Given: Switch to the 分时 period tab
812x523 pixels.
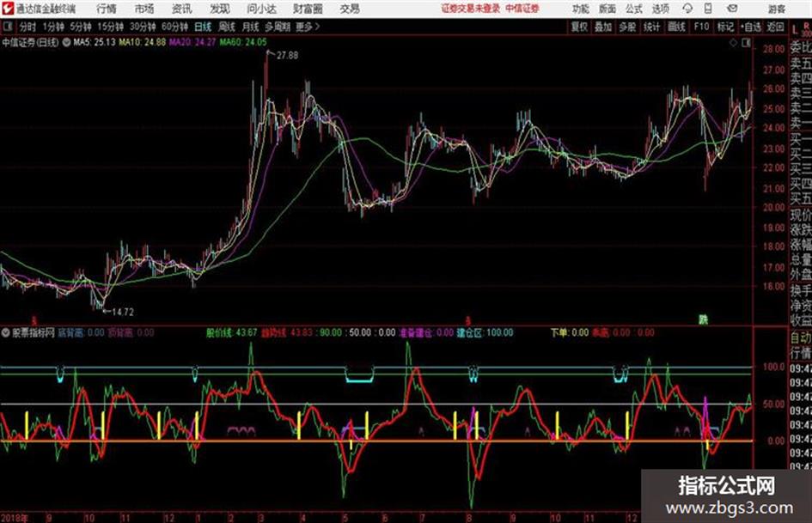Looking at the screenshot, I should (27, 27).
